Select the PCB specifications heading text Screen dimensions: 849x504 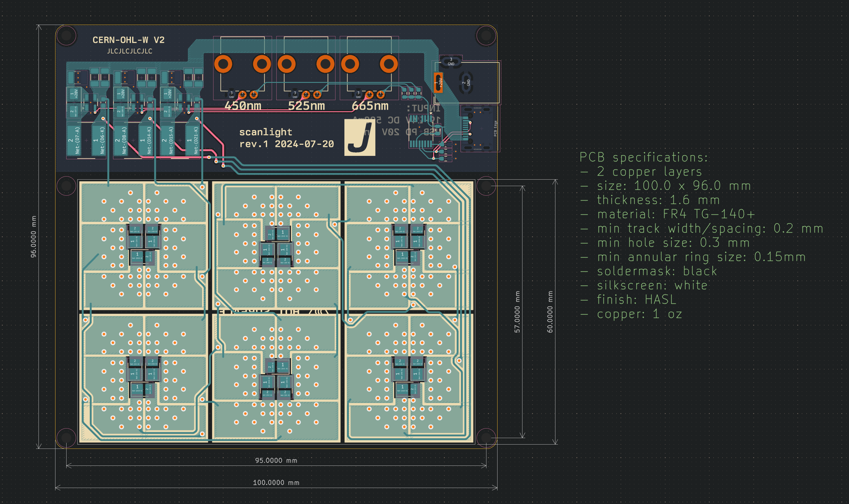pos(644,157)
